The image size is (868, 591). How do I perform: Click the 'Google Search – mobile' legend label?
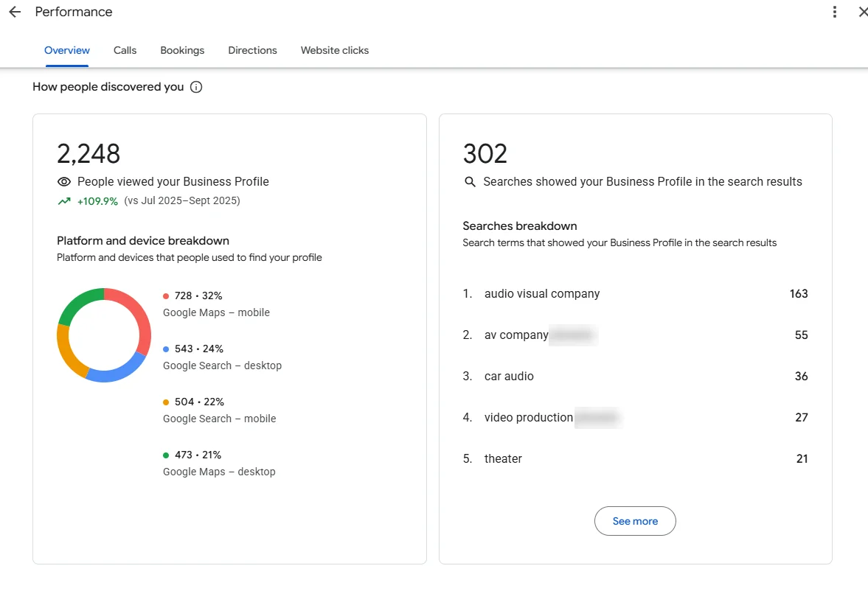[x=219, y=419]
